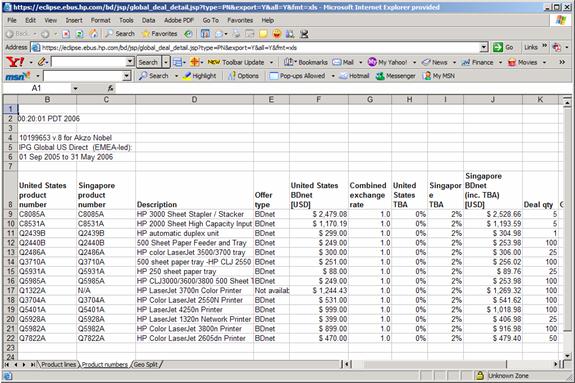This screenshot has height=383, width=575.
Task: Open the Adobe PDF menu
Action: (179, 20)
